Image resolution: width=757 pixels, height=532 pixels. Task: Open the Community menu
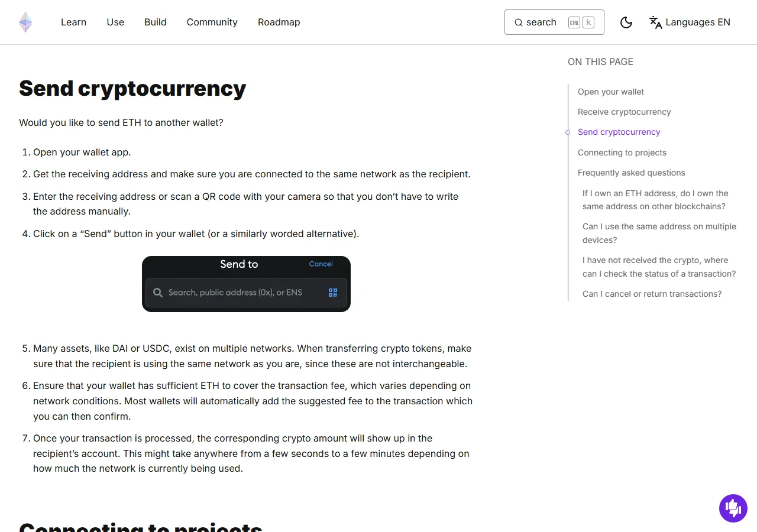(212, 22)
